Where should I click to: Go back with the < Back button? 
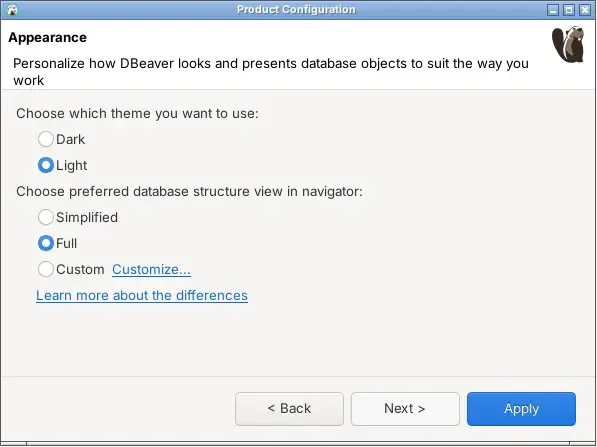(x=289, y=409)
